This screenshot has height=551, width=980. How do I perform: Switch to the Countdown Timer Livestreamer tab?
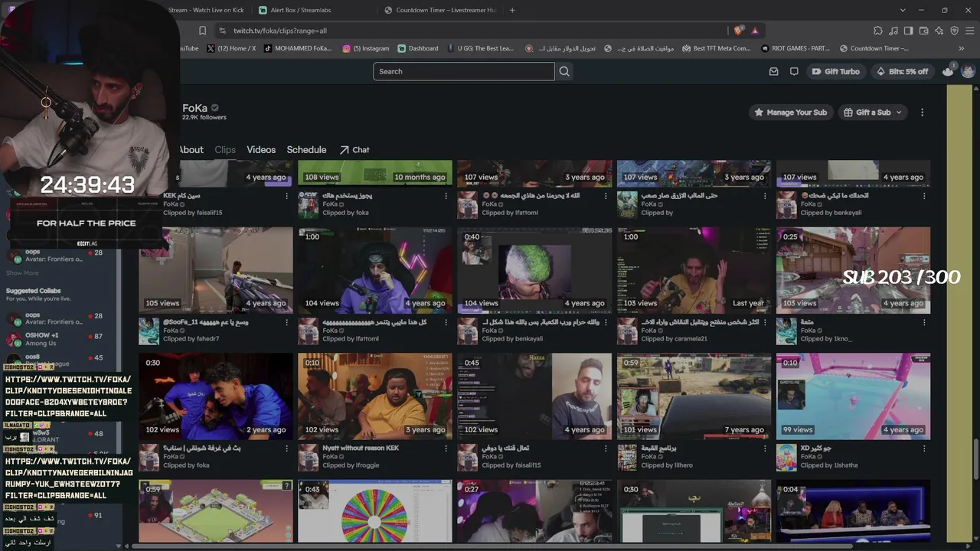coord(440,10)
